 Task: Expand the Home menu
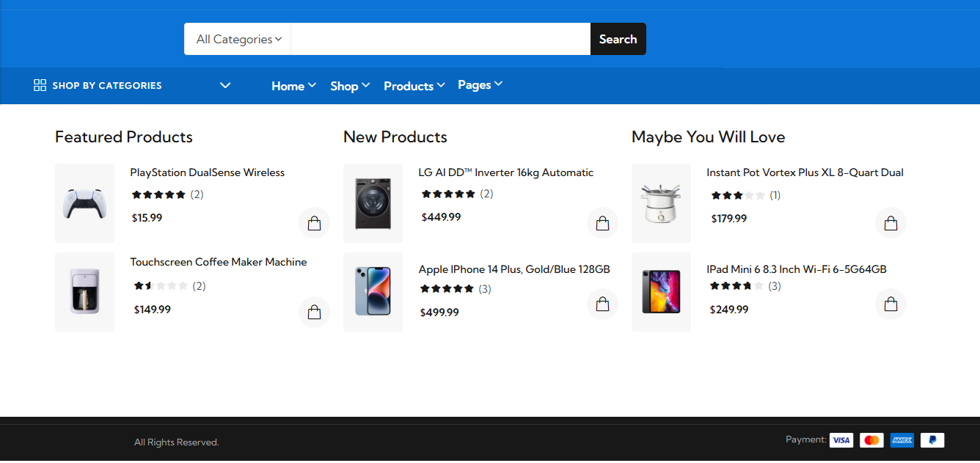tap(293, 86)
